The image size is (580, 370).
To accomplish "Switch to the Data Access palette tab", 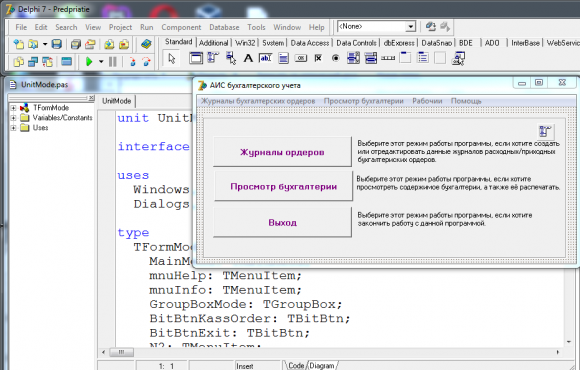I will click(310, 43).
